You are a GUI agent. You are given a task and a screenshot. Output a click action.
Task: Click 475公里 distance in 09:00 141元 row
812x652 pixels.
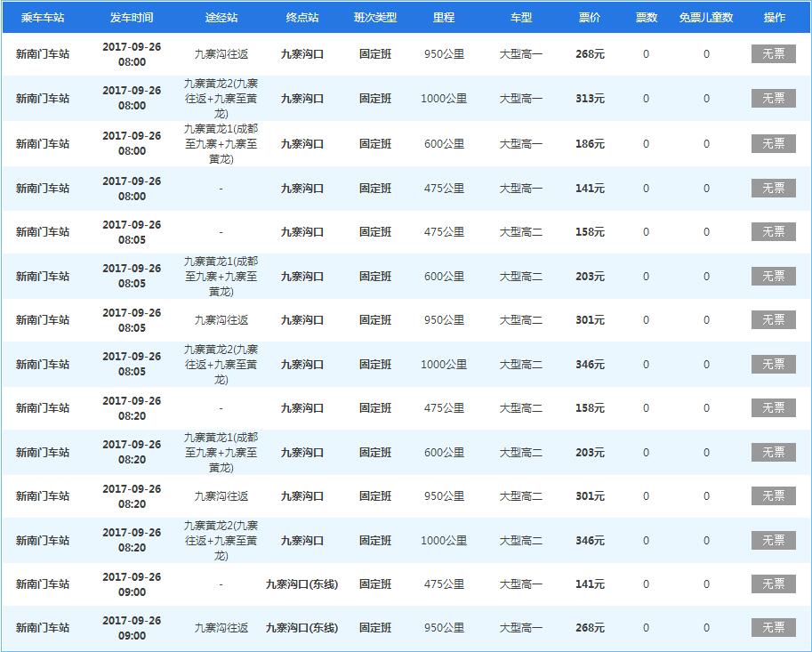coord(444,584)
